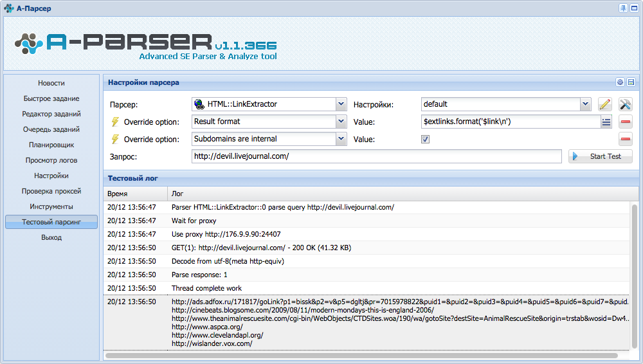The image size is (643, 364).
Task: Expand the Парсер HTML::LinkExtractor dropdown
Action: click(x=341, y=104)
